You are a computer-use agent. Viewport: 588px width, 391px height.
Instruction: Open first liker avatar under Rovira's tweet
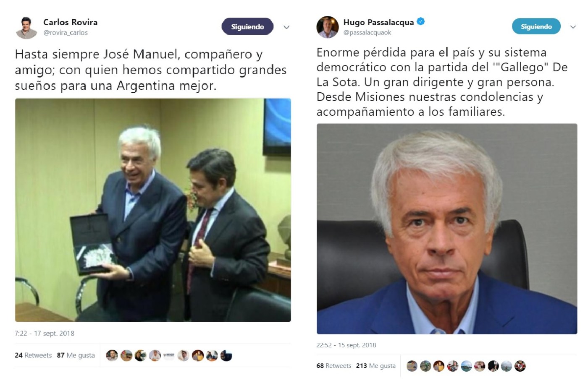click(112, 356)
